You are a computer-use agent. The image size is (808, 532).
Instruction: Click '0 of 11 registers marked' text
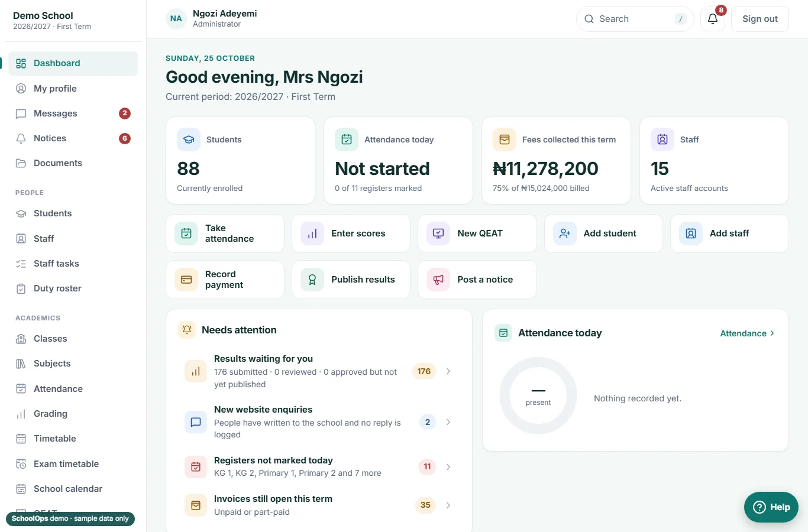379,188
